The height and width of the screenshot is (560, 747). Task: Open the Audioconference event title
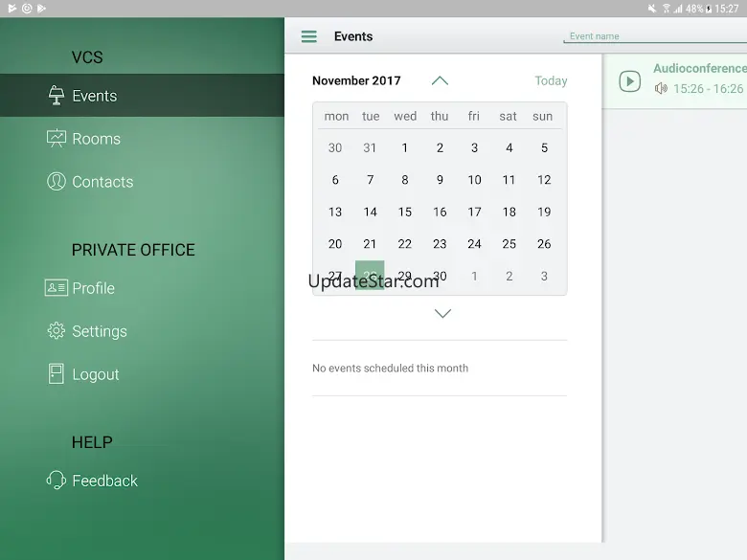point(700,69)
